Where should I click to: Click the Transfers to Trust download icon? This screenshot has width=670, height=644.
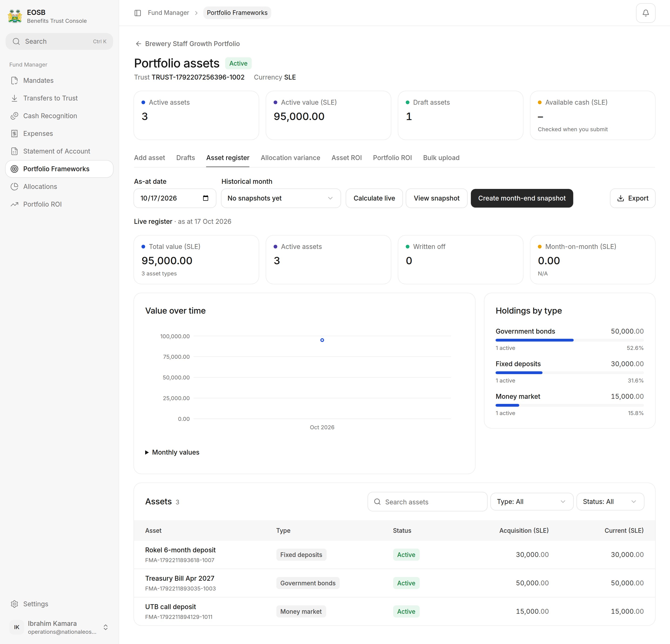14,98
